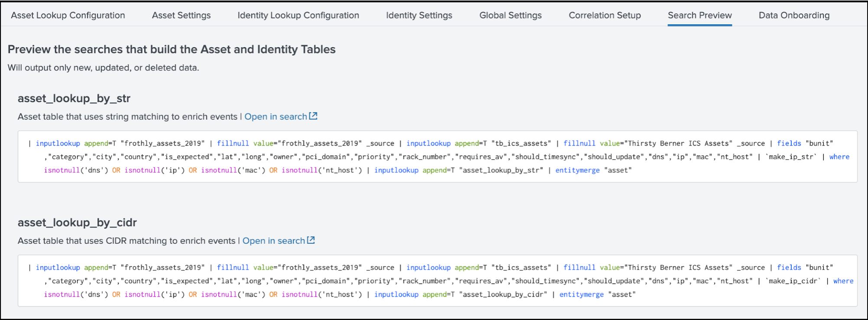Click the `make_ip_str` macro in the search code
868x320 pixels.
(791, 157)
